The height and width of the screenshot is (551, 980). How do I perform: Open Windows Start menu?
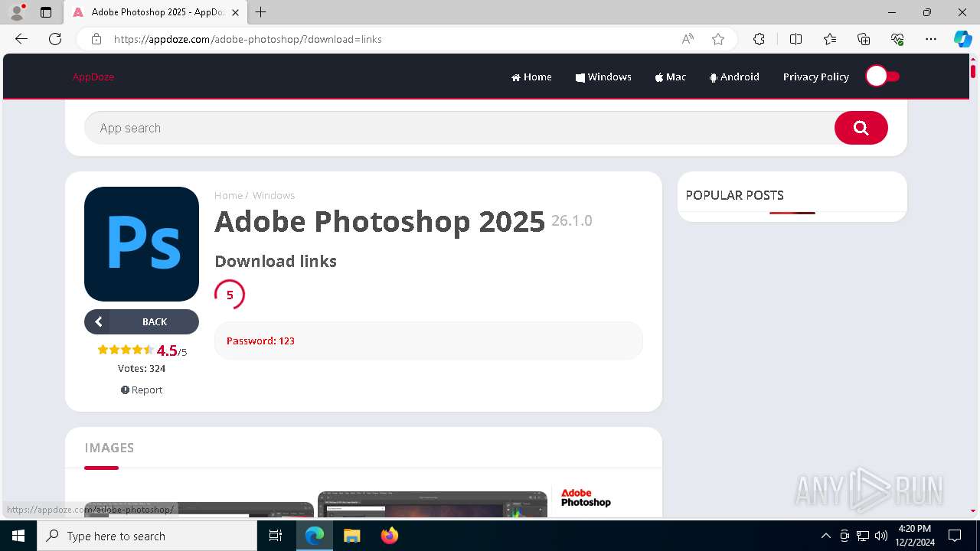18,536
